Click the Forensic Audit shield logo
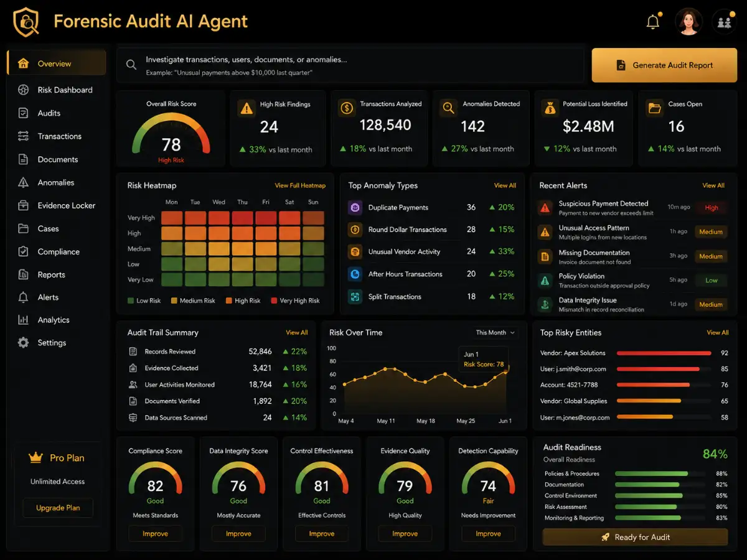Image resolution: width=747 pixels, height=560 pixels. tap(26, 21)
